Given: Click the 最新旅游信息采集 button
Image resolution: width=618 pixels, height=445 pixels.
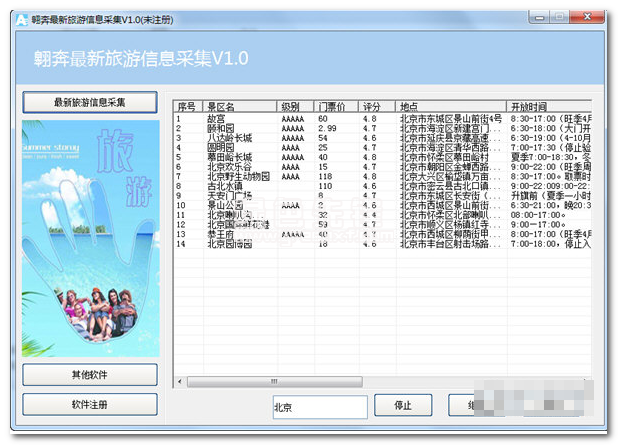Looking at the screenshot, I should click(x=90, y=102).
